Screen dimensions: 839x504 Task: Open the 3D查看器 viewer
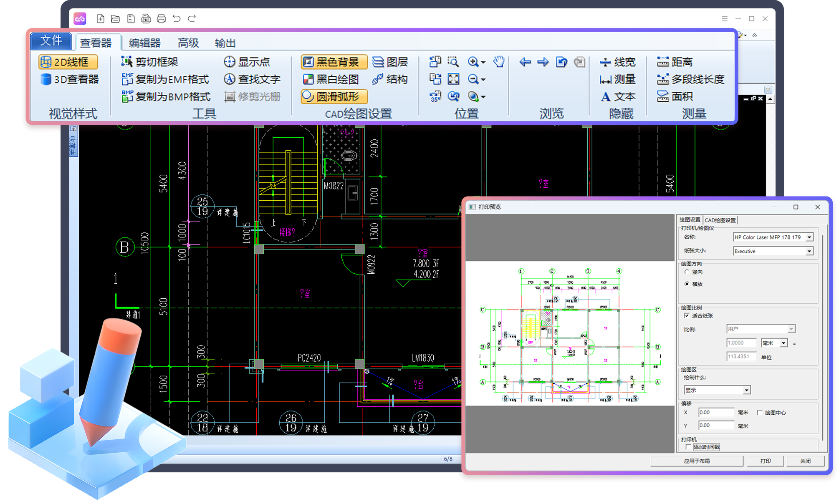coord(70,79)
